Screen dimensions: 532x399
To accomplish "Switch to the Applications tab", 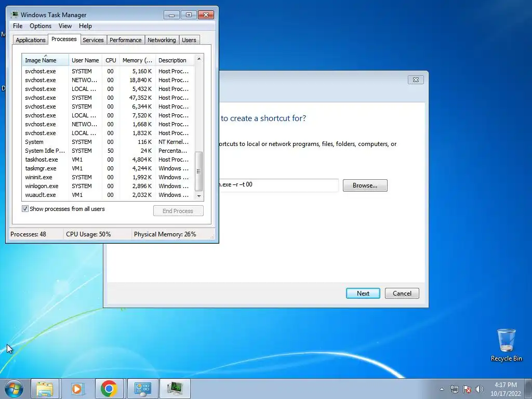I will 31,40.
